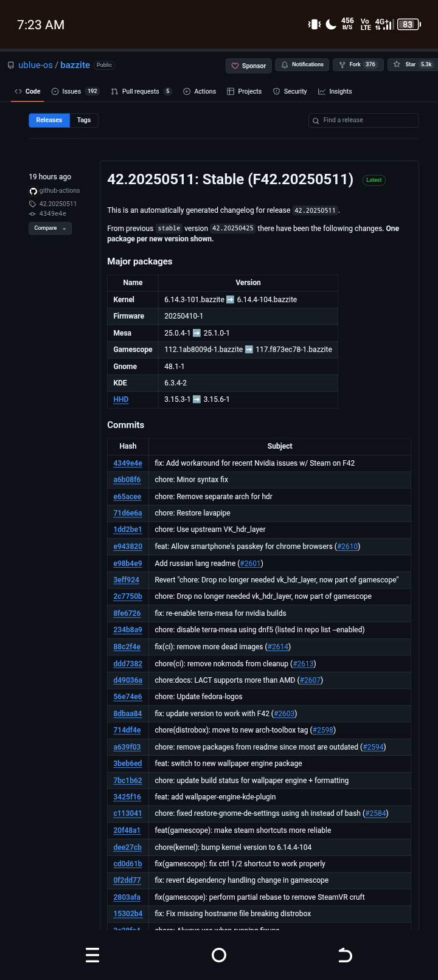Open the release title 42.20250511: Stable
The height and width of the screenshot is (980, 438).
(x=230, y=179)
